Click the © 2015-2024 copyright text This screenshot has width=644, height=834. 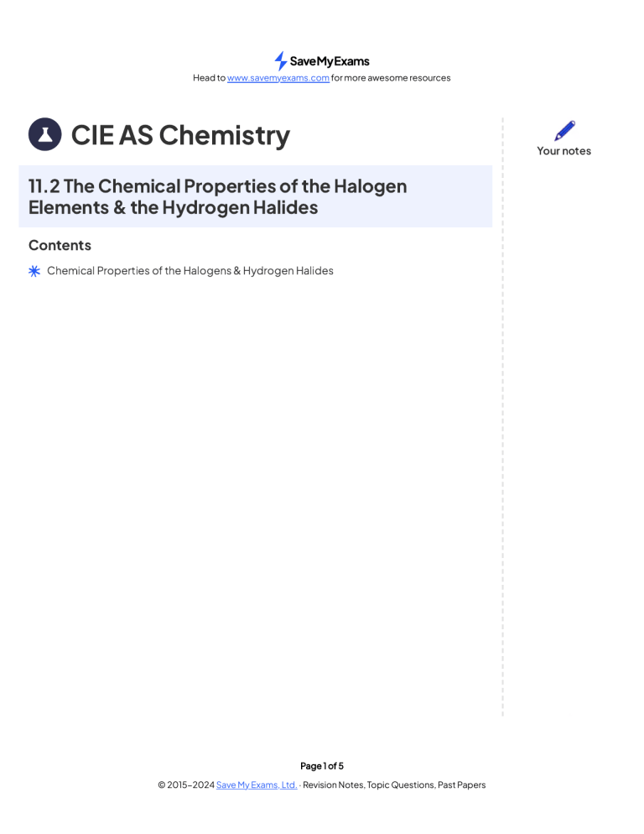pyautogui.click(x=186, y=784)
